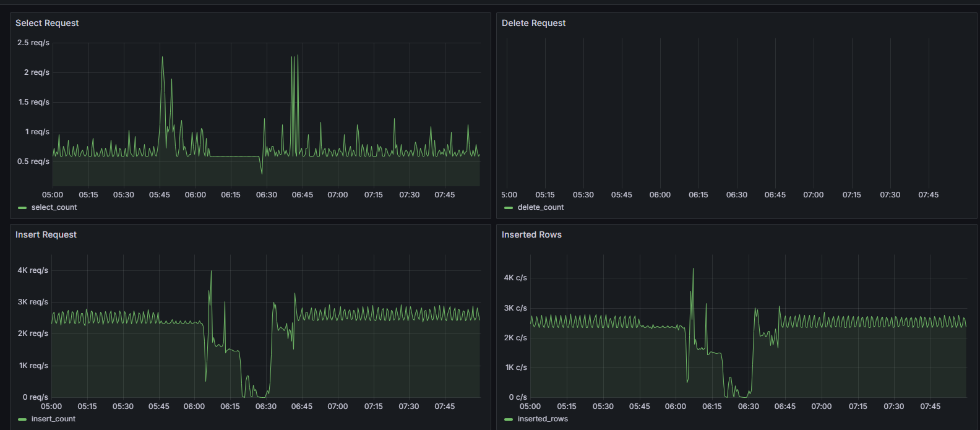Click the 4K c/s y-axis label
980x430 pixels.
[x=515, y=278]
